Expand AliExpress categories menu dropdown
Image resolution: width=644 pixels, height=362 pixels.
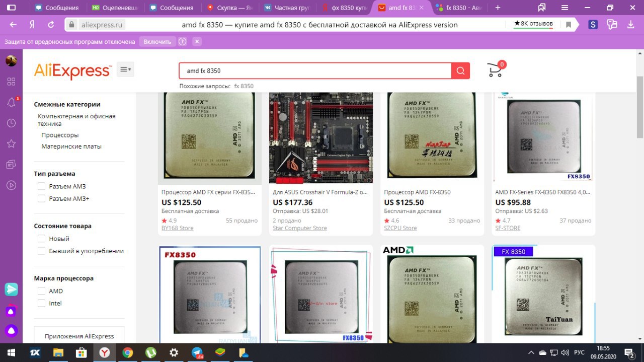point(125,69)
